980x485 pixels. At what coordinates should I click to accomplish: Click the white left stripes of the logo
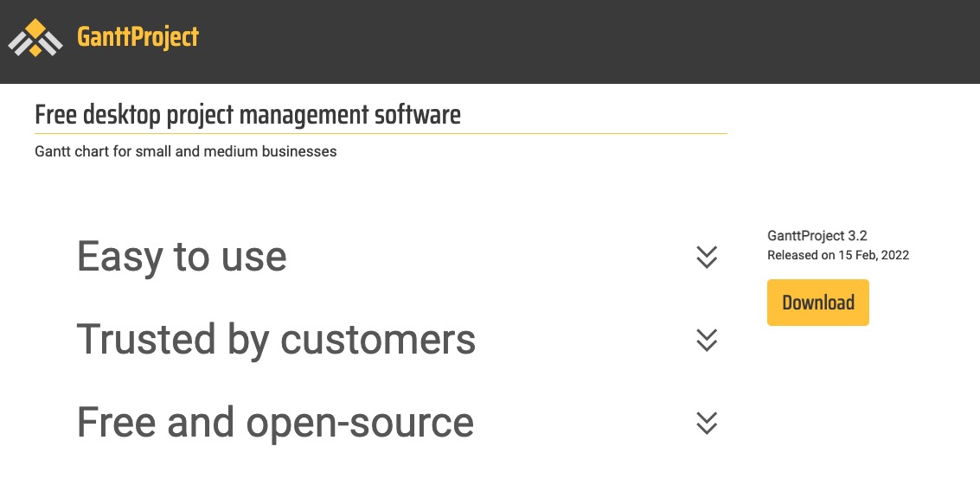[19, 42]
